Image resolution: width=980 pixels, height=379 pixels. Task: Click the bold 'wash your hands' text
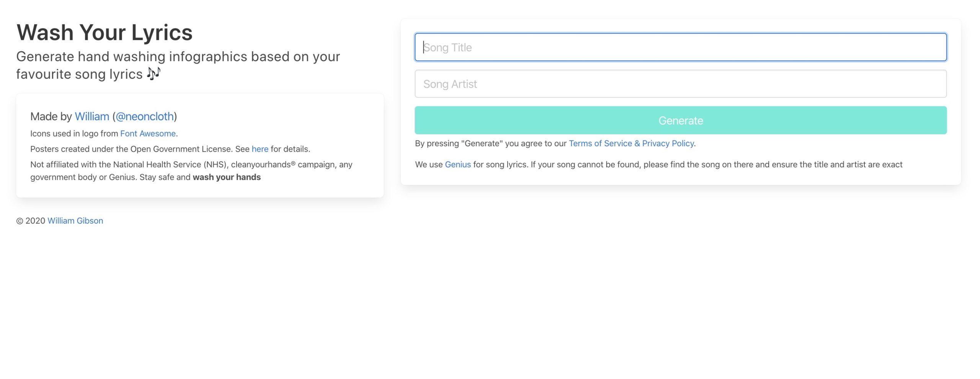(226, 177)
